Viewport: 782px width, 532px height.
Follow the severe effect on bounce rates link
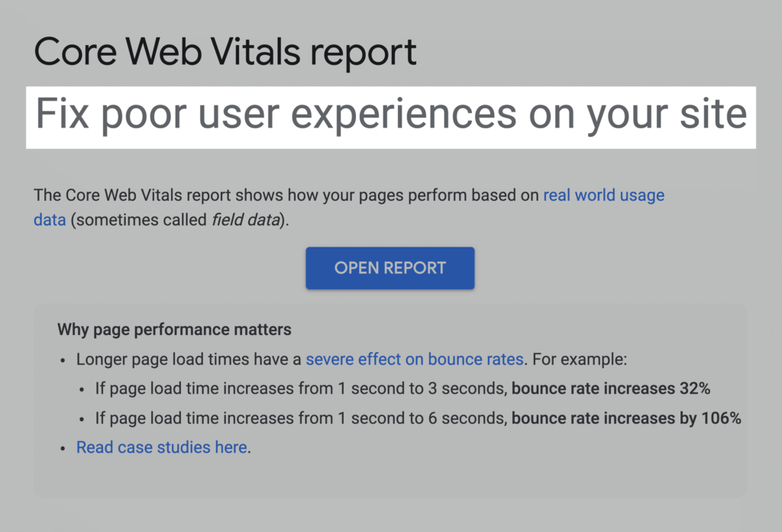[x=415, y=359]
